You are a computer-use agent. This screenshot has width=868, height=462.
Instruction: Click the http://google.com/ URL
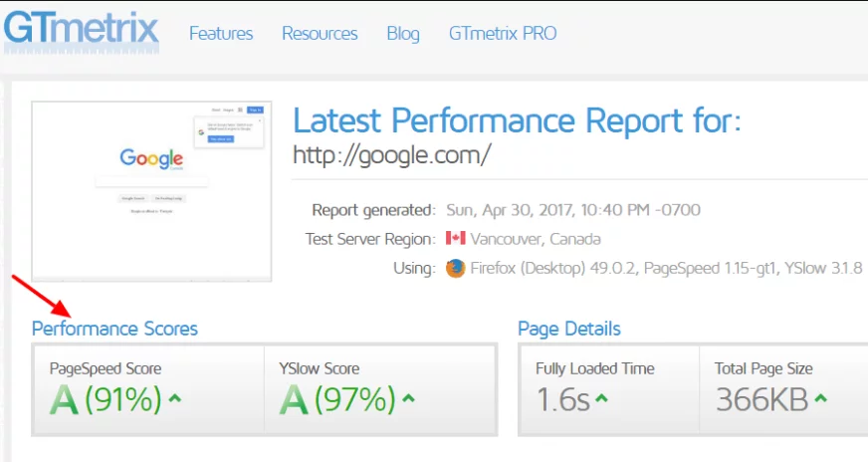(x=391, y=155)
